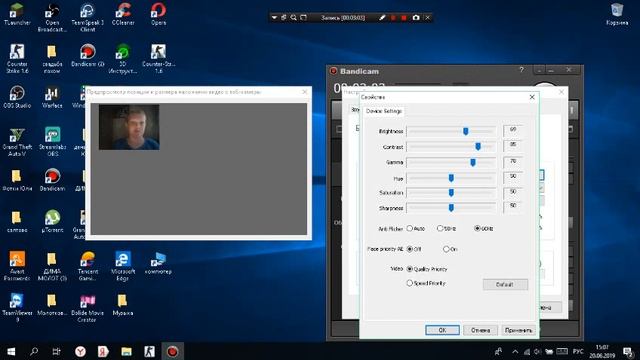
Task: Click the magnifier icon in recording bar
Action: 293,18
